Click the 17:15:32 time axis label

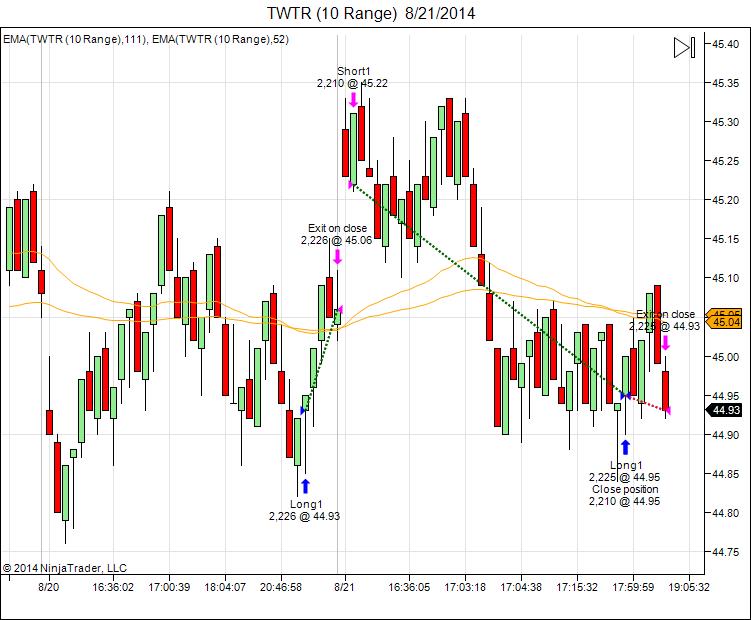click(x=577, y=587)
